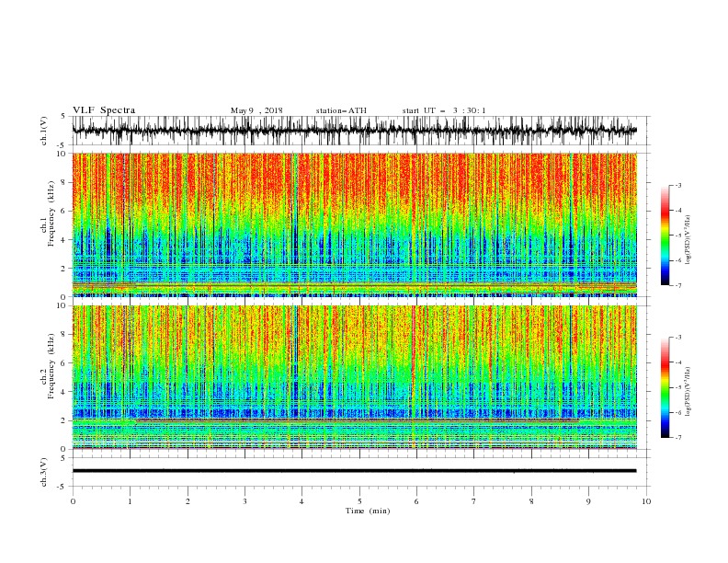Click the dark horizontal line near 2 kHz in ch.2

357,420
